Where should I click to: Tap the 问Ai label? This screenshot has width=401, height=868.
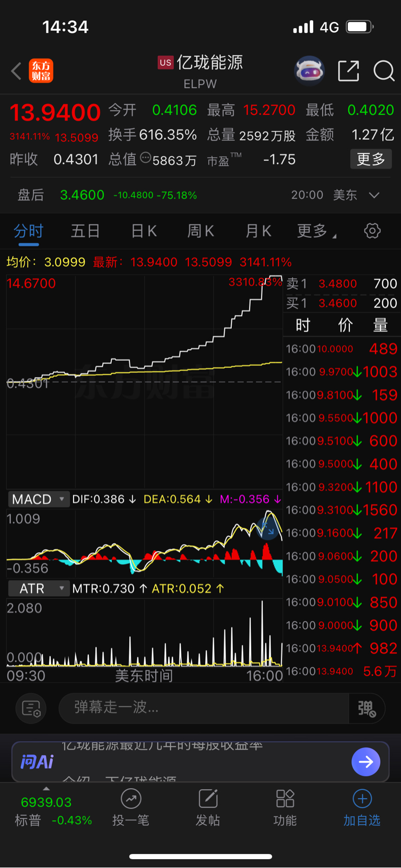coord(37,762)
